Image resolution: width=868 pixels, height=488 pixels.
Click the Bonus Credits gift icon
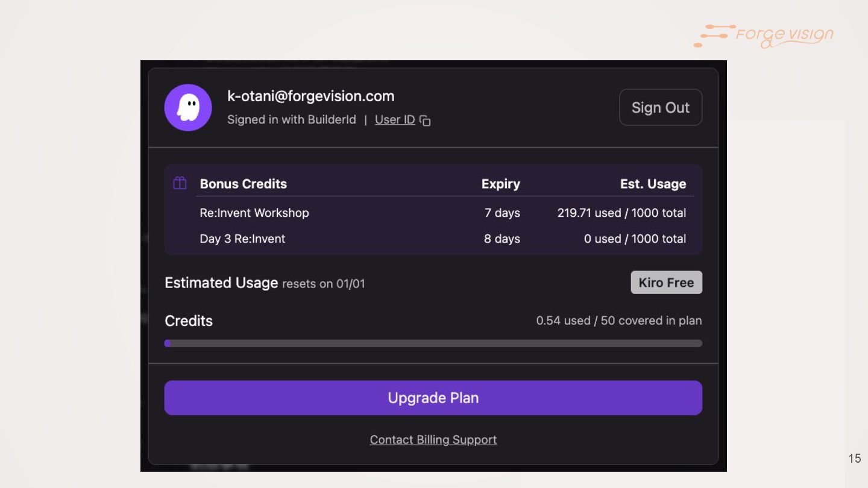[180, 183]
